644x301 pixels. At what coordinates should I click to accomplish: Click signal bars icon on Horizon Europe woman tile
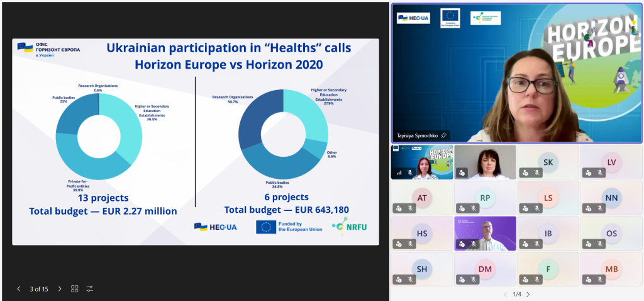(399, 173)
